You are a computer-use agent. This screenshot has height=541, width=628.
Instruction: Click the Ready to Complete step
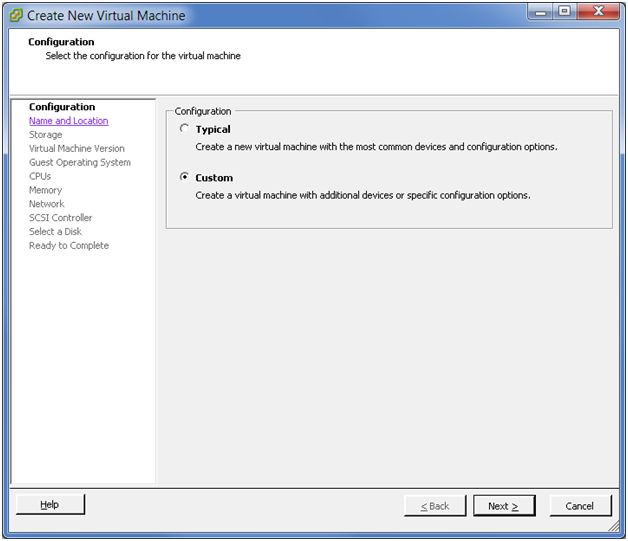[69, 245]
